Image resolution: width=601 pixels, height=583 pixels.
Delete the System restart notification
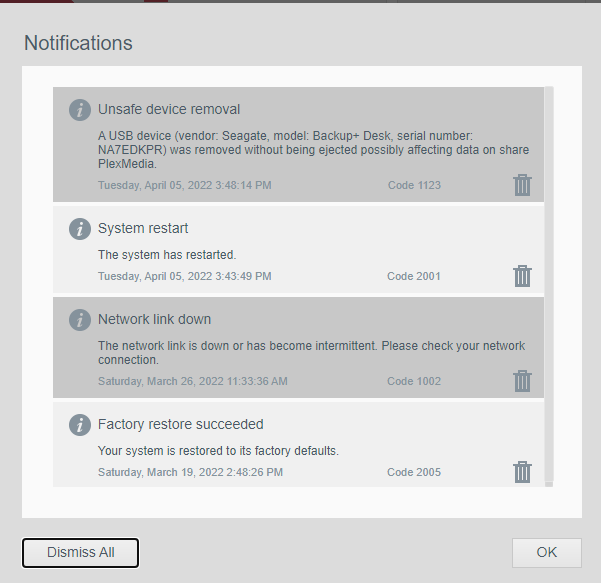(522, 276)
